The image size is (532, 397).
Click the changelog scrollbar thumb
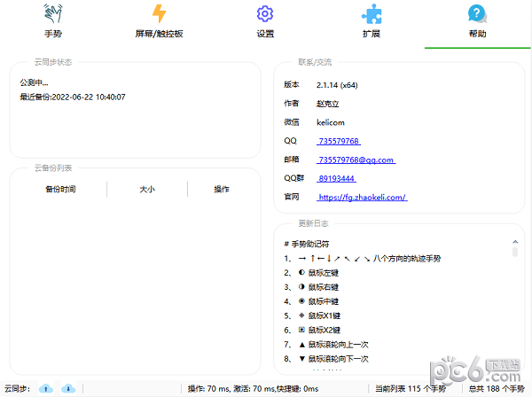514,252
